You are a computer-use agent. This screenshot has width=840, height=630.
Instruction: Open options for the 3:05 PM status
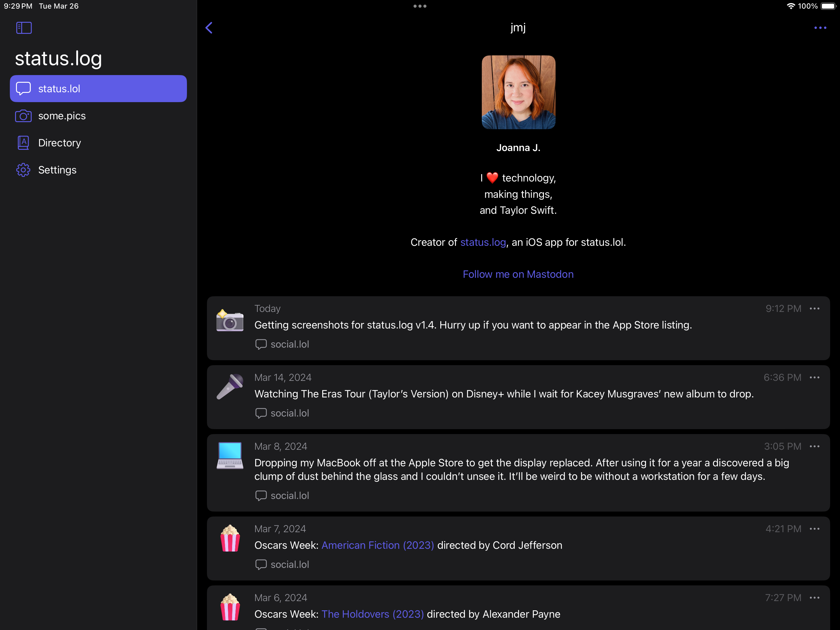814,446
